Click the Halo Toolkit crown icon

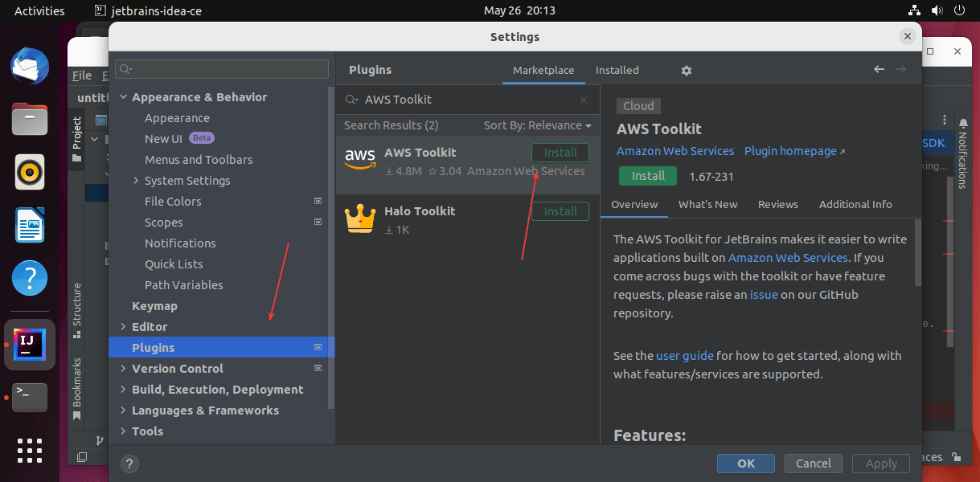pos(359,219)
